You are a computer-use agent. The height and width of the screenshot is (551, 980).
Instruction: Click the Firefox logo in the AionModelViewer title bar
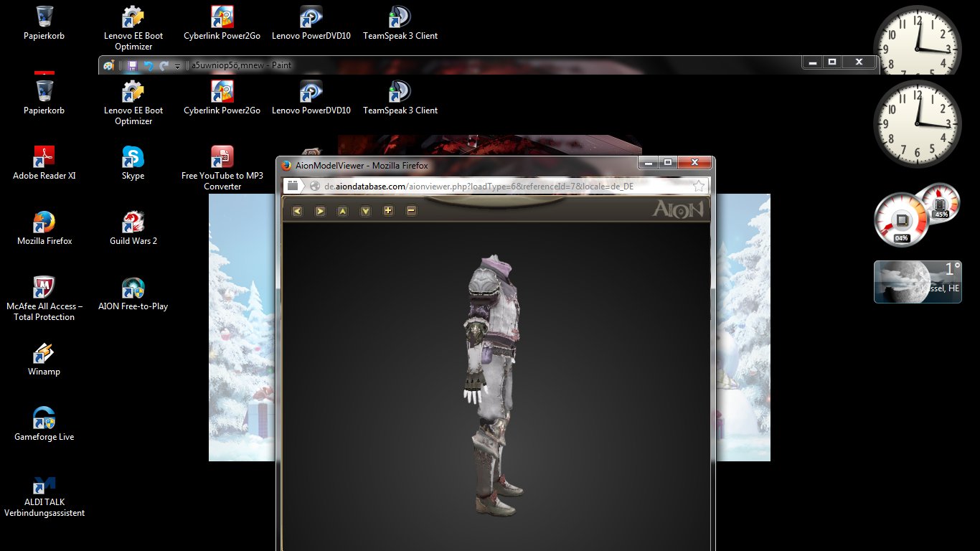[287, 166]
